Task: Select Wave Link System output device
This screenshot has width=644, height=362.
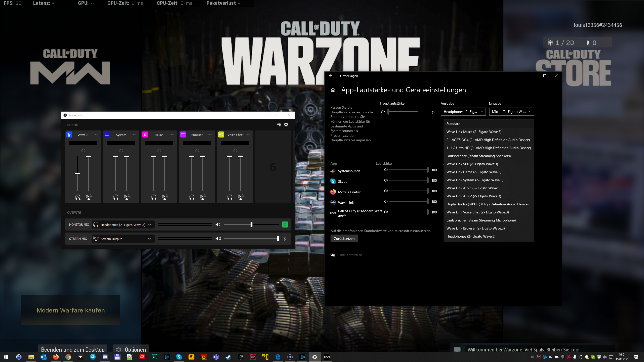Action: tap(489, 180)
